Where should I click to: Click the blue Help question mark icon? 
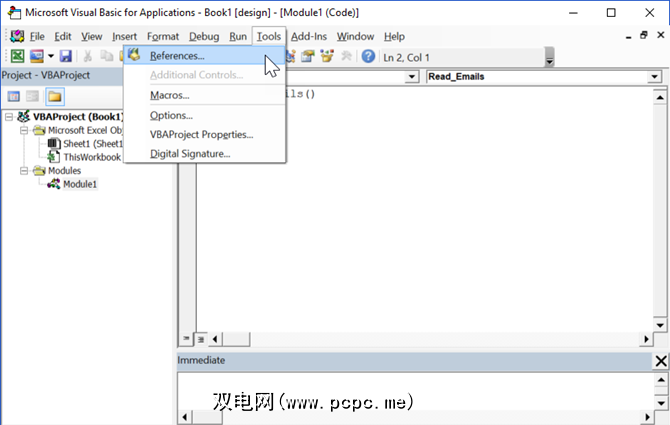click(368, 56)
